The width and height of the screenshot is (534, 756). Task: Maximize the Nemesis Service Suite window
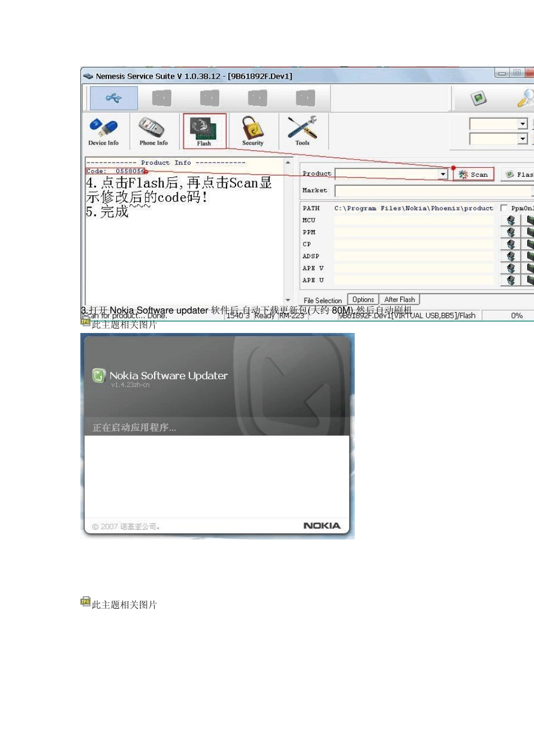pyautogui.click(x=517, y=73)
